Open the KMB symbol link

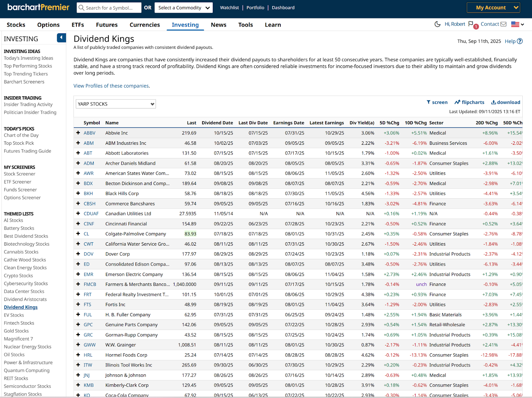(x=88, y=385)
